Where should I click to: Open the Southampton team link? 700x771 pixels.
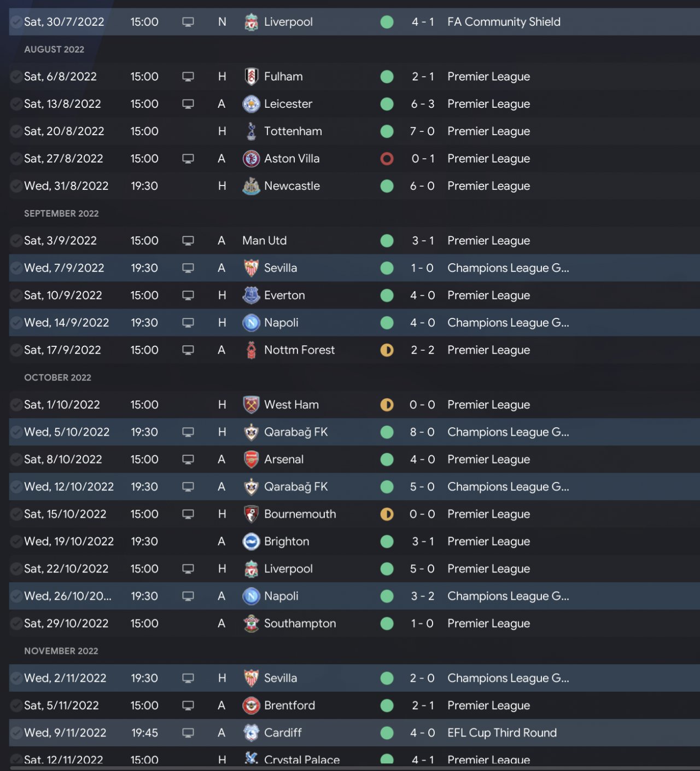click(300, 624)
